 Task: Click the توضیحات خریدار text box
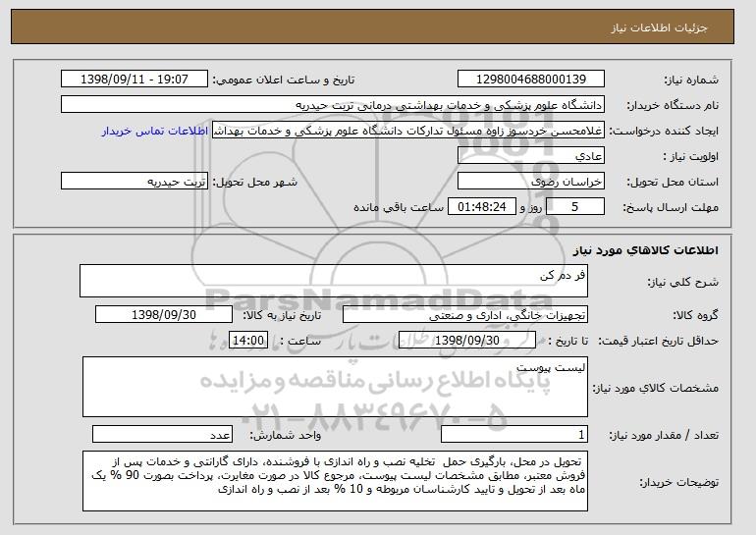pos(335,481)
